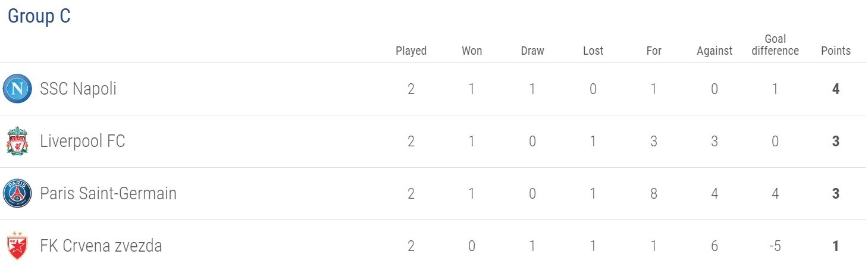Image resolution: width=868 pixels, height=276 pixels.
Task: Click the Paris Saint-Germain club crest
Action: tap(17, 193)
